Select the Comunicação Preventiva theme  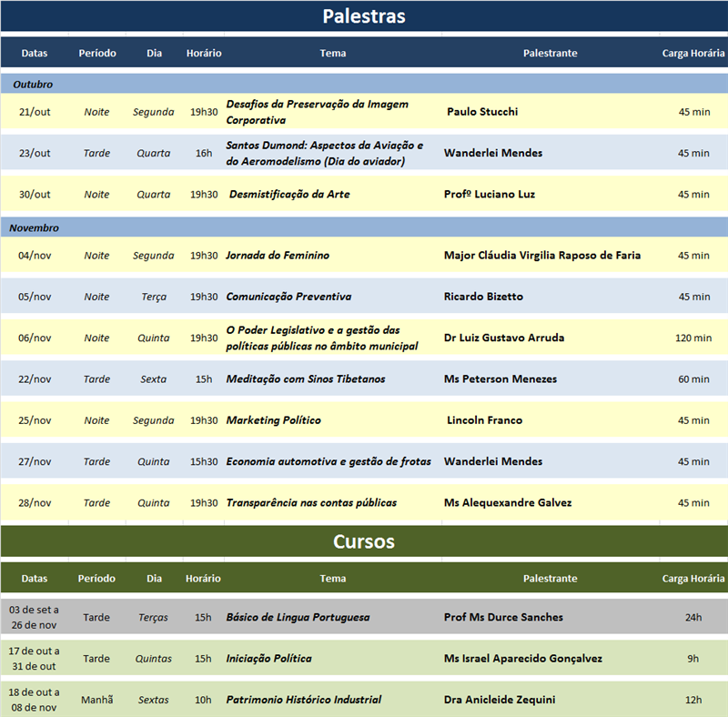pos(288,297)
